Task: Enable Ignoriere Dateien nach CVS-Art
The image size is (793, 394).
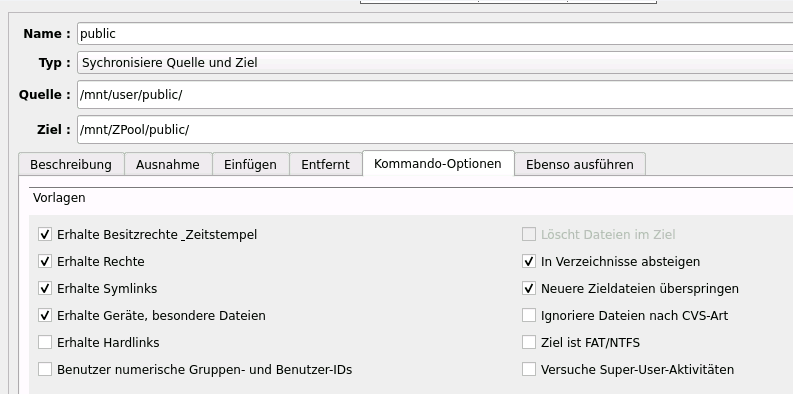Action: point(528,315)
